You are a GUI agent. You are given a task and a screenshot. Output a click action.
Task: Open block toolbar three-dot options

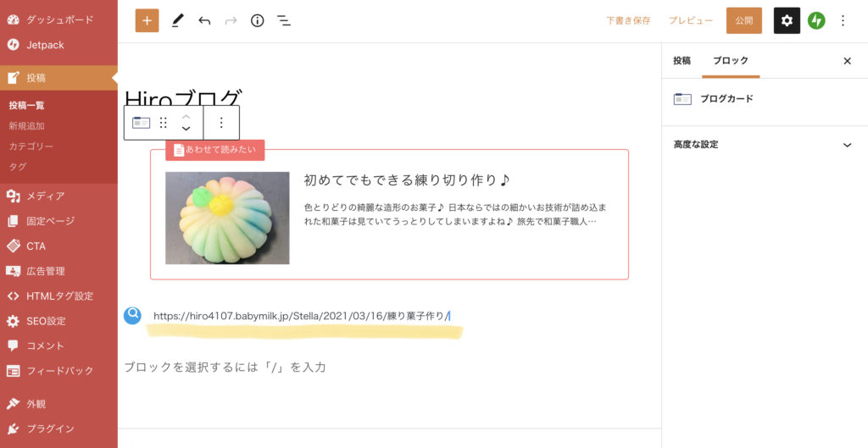point(221,123)
